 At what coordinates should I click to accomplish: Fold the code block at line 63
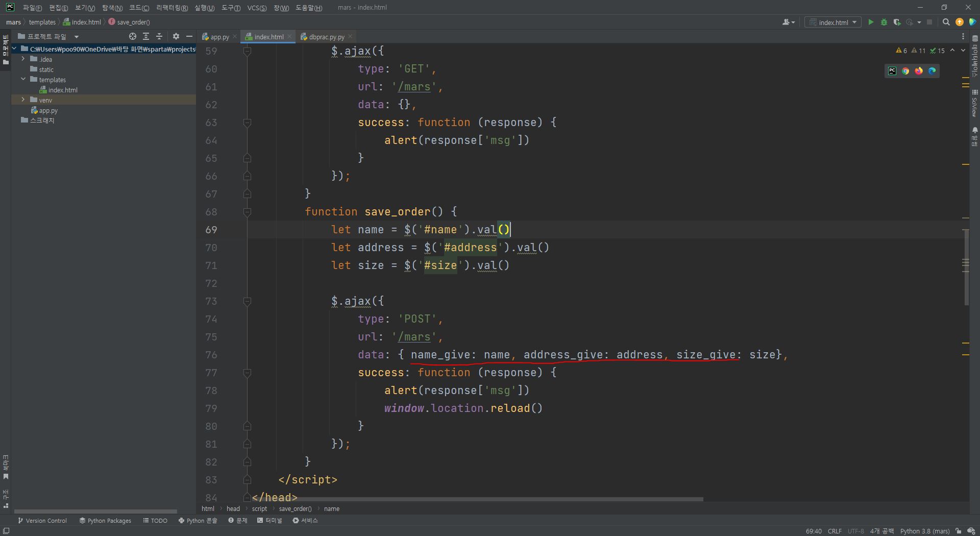(247, 123)
